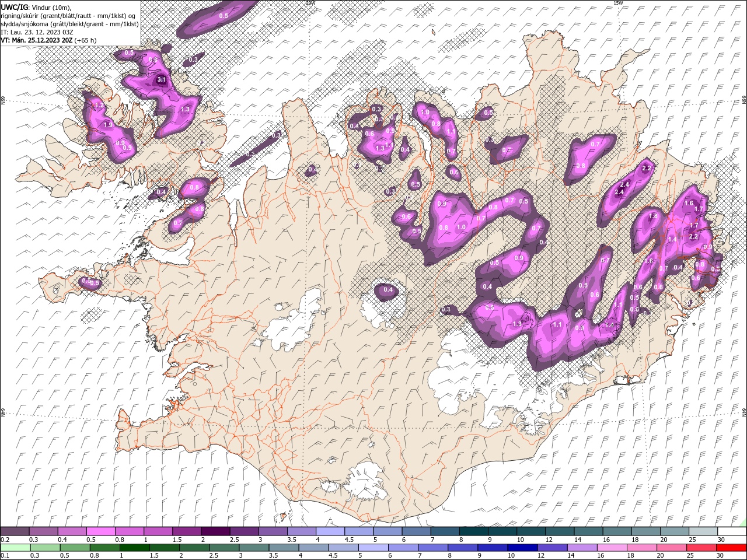
Task: Select the light purple swatch labeled 14, lower legend
Action: point(581,548)
